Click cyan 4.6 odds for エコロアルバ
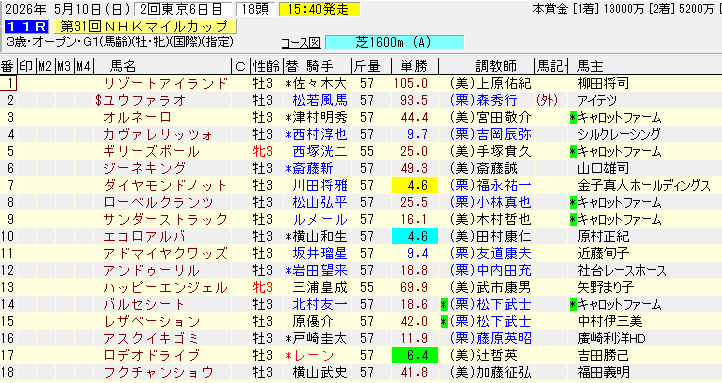The width and height of the screenshot is (722, 383). tap(414, 237)
